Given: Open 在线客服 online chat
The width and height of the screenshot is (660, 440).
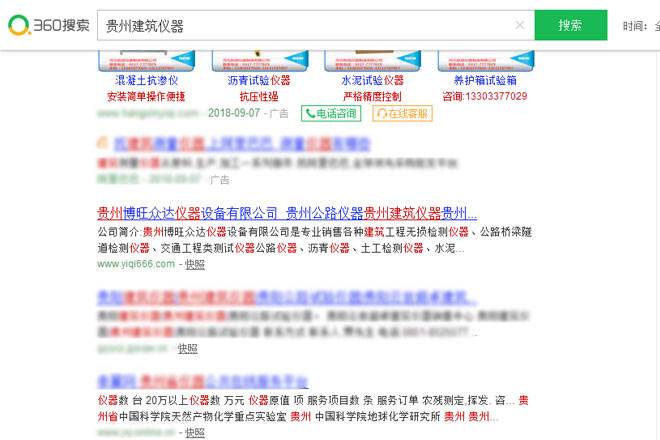Looking at the screenshot, I should (403, 114).
